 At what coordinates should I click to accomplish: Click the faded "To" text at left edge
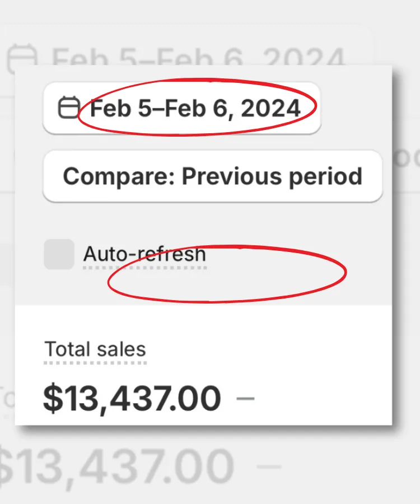point(7,399)
